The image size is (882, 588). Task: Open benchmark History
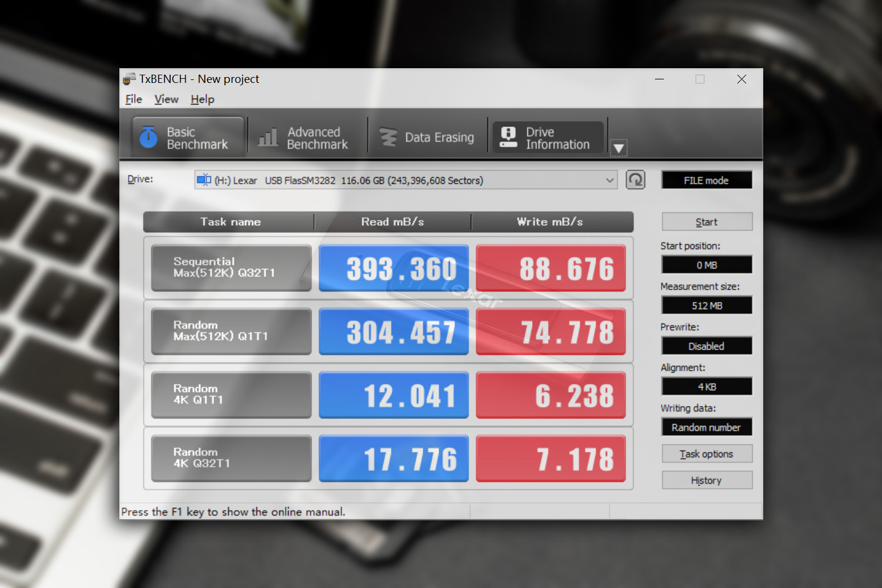click(x=707, y=480)
